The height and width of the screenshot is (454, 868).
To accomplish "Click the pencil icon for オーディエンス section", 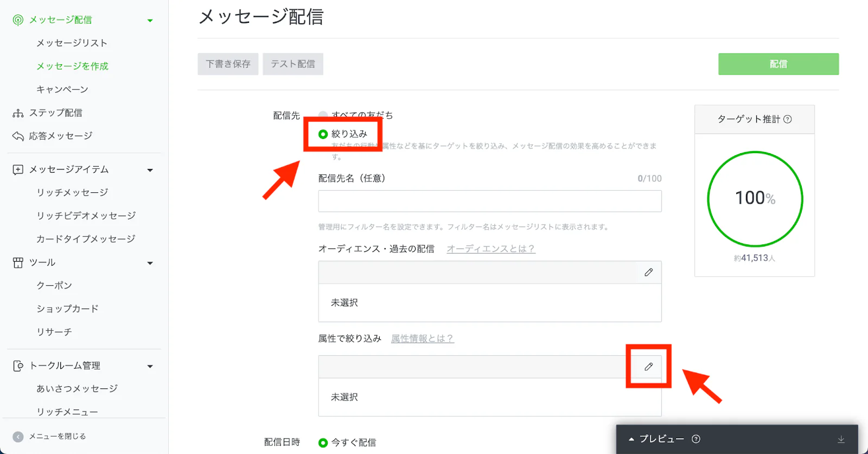I will pos(648,272).
